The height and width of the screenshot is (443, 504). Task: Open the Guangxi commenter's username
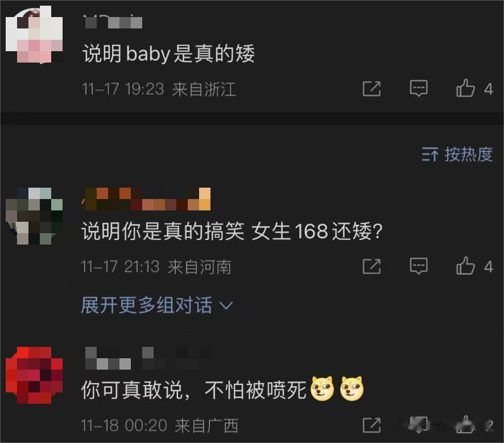(148, 358)
